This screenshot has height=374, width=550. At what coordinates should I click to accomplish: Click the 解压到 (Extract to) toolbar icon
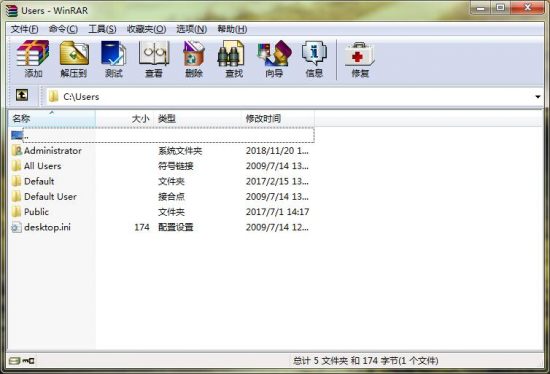click(74, 53)
